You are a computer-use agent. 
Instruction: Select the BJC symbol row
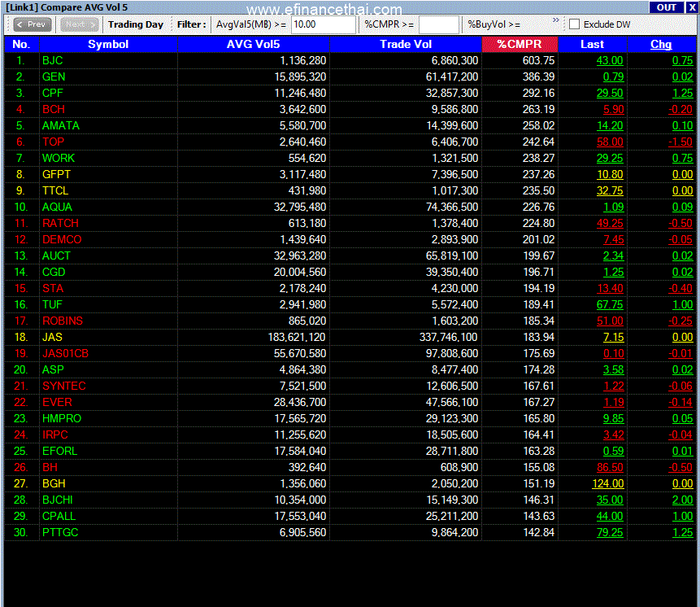350,61
